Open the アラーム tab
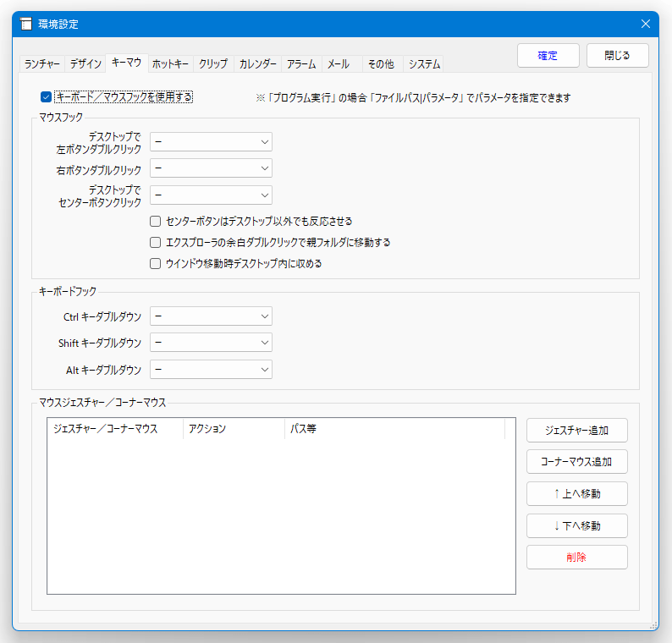This screenshot has width=672, height=643. (x=301, y=63)
